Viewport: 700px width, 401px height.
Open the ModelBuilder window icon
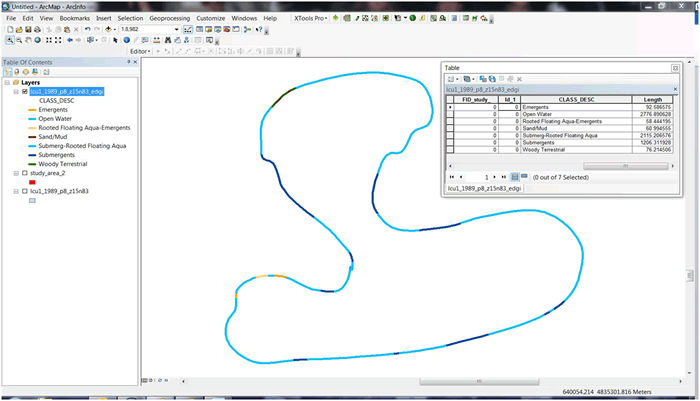(247, 29)
